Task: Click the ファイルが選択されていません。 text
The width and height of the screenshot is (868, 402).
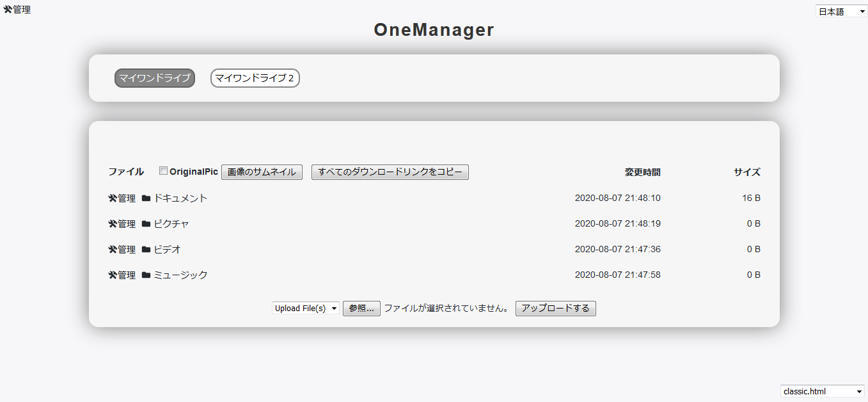Action: pyautogui.click(x=447, y=309)
